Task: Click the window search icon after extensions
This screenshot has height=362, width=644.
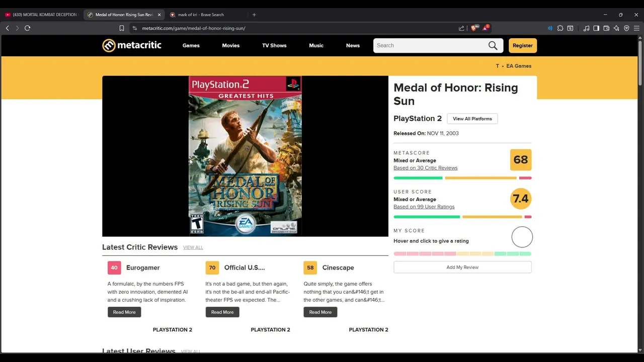Action: point(570,28)
